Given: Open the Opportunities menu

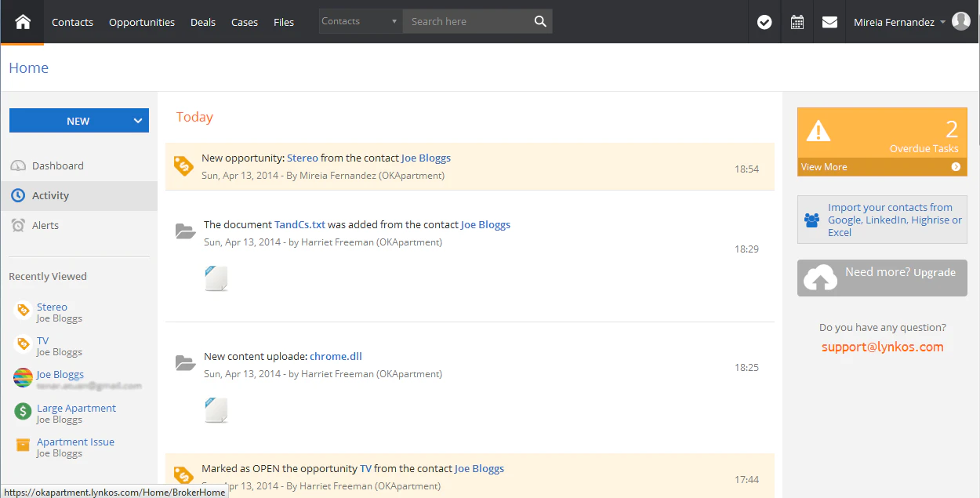Looking at the screenshot, I should [x=142, y=22].
